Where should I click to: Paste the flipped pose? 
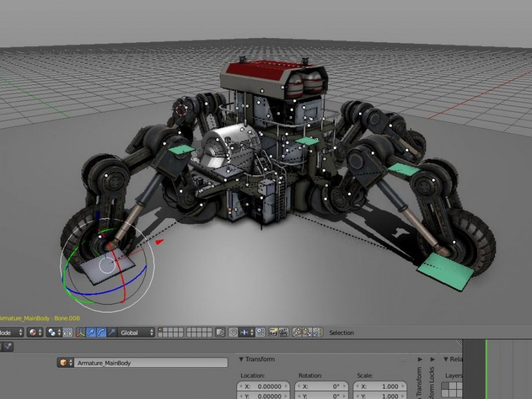(x=318, y=332)
